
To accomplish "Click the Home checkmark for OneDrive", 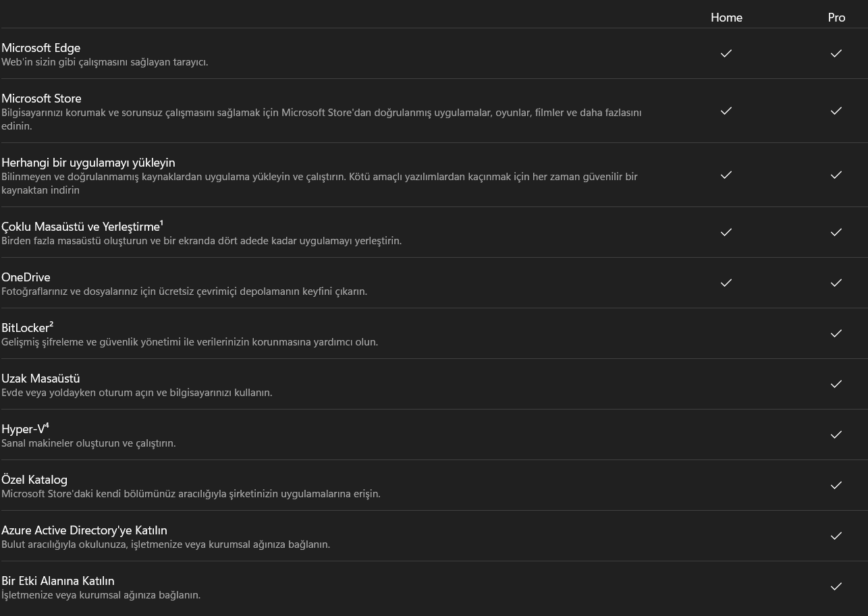I will pos(726,283).
